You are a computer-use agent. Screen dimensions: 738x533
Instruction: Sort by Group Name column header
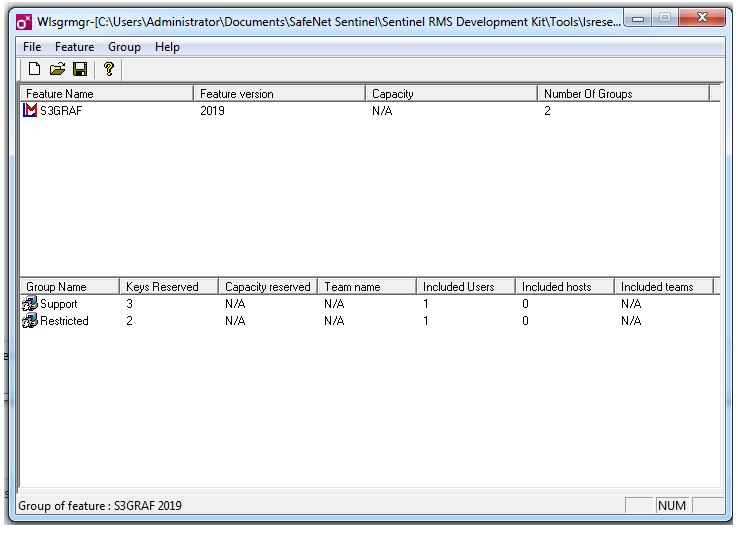(70, 287)
